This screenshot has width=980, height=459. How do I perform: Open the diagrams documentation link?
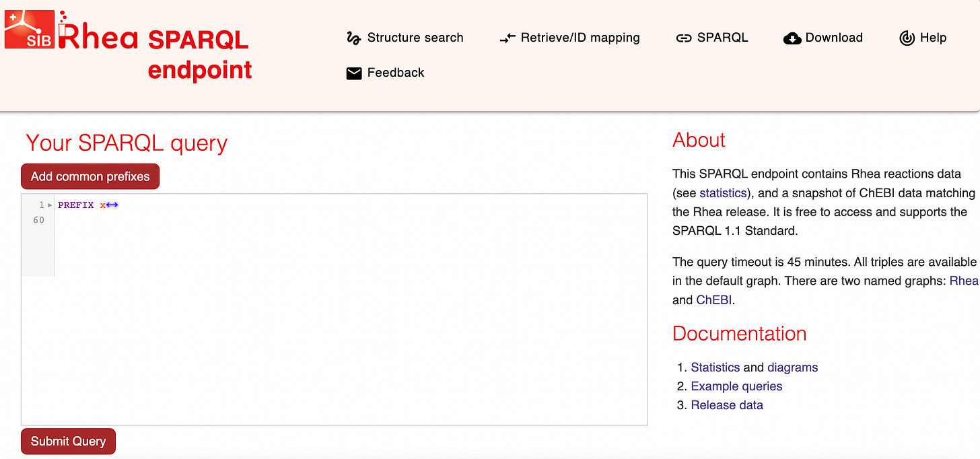[x=793, y=367]
